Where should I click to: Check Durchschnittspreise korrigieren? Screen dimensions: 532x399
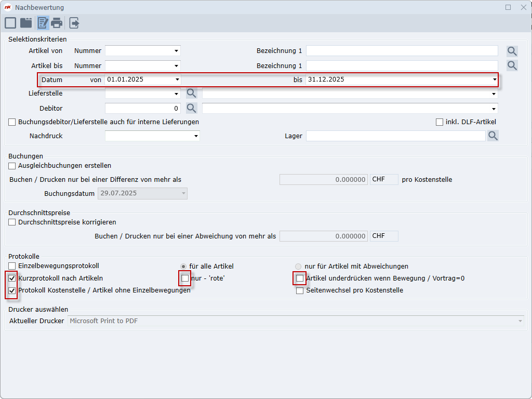pos(12,222)
